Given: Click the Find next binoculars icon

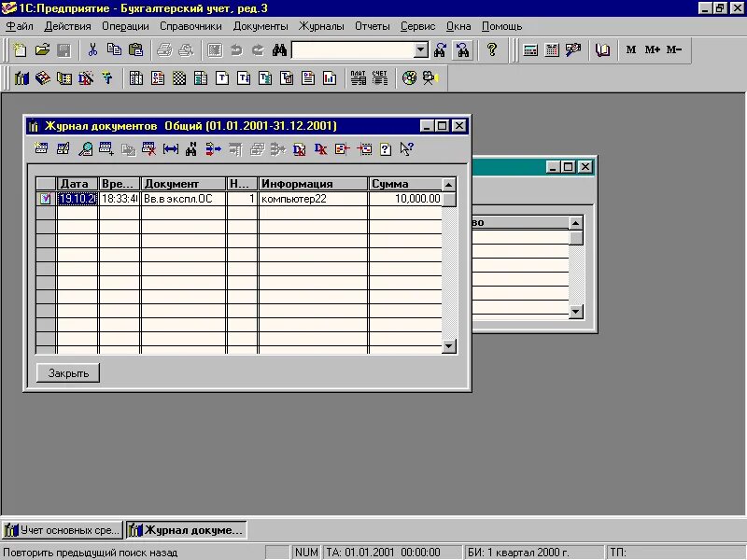Looking at the screenshot, I should click(440, 50).
